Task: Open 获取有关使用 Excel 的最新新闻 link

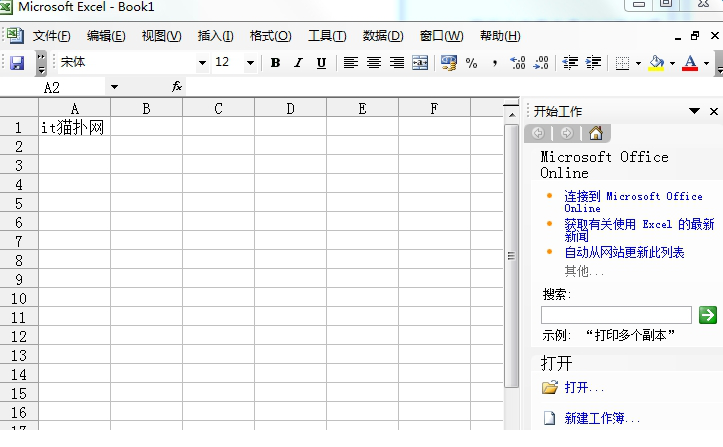Action: point(639,230)
